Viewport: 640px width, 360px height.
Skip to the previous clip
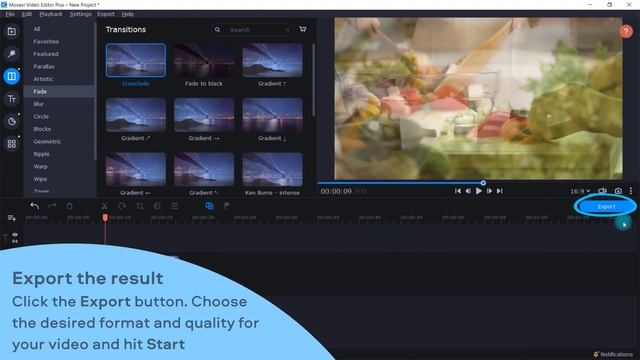tap(458, 191)
